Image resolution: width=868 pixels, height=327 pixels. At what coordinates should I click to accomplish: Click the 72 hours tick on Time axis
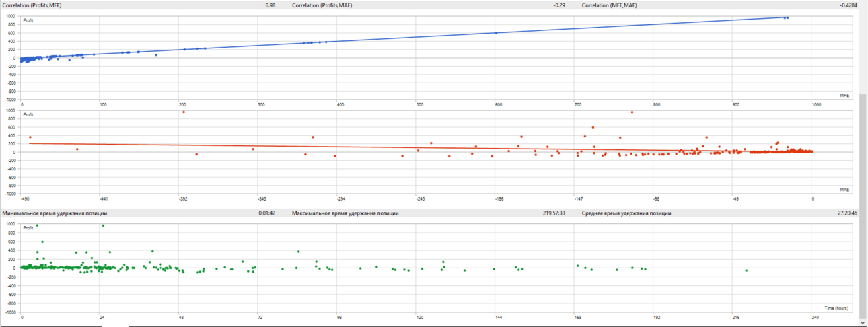coord(259,317)
